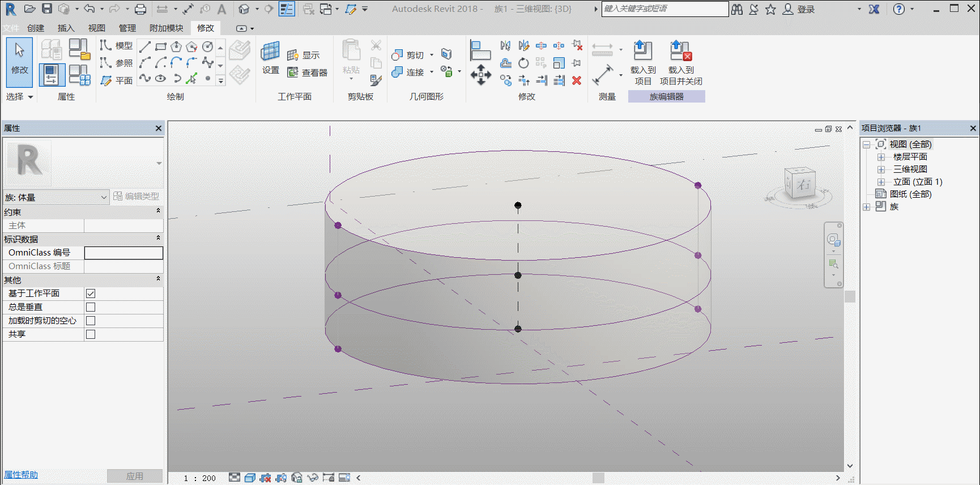The height and width of the screenshot is (485, 980).
Task: Click the view scale 1 : 200
Action: click(x=200, y=478)
